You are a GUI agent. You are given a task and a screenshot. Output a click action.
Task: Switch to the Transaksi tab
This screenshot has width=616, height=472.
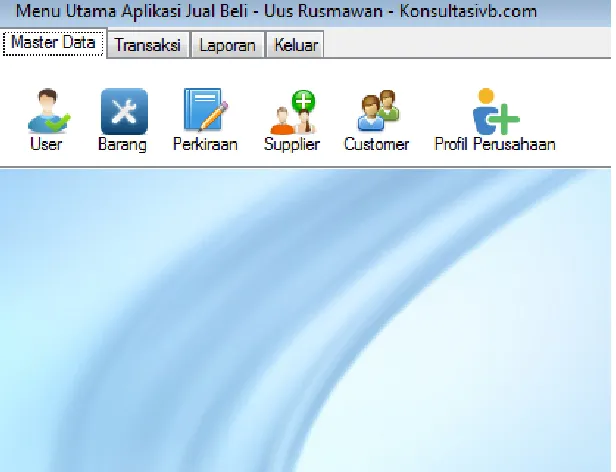coord(148,45)
